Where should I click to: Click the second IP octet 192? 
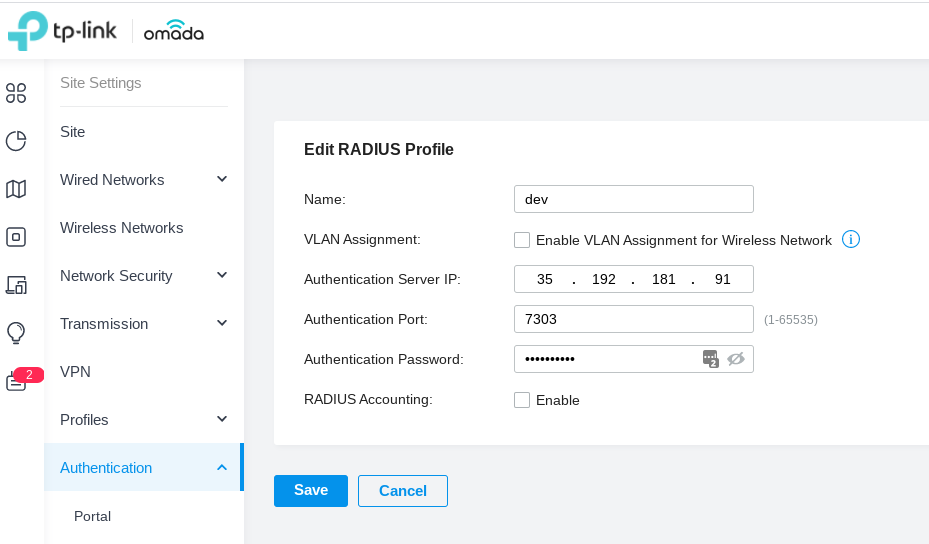(x=604, y=279)
